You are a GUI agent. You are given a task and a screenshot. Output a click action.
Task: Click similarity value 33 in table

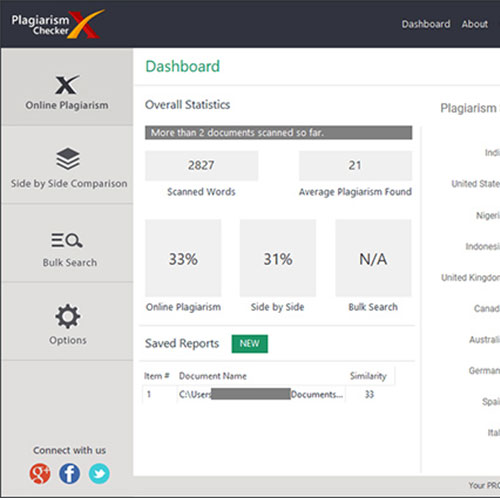tap(369, 395)
